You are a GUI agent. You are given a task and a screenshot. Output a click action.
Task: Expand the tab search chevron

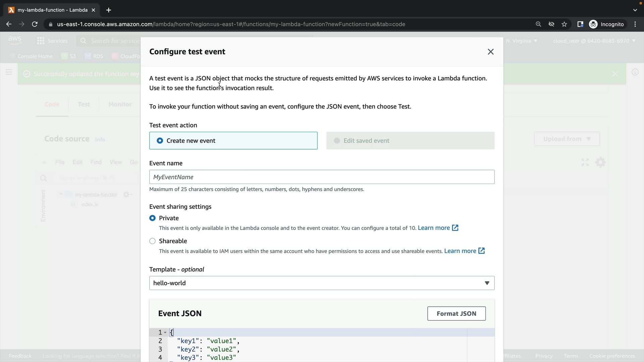635,10
